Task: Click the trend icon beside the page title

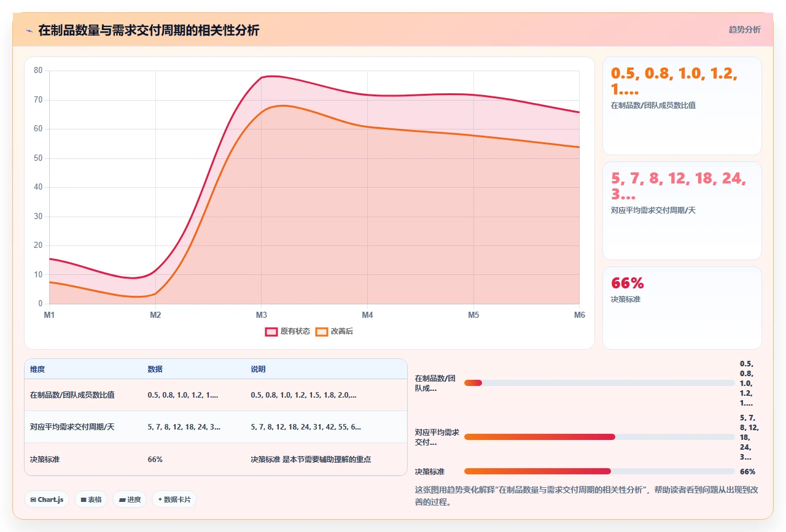Action: pos(29,30)
